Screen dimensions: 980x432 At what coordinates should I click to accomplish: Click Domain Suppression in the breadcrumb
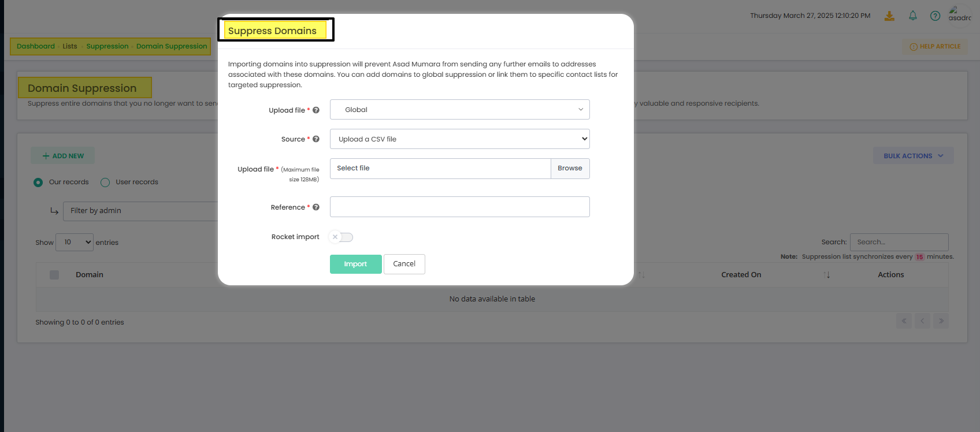click(x=172, y=46)
